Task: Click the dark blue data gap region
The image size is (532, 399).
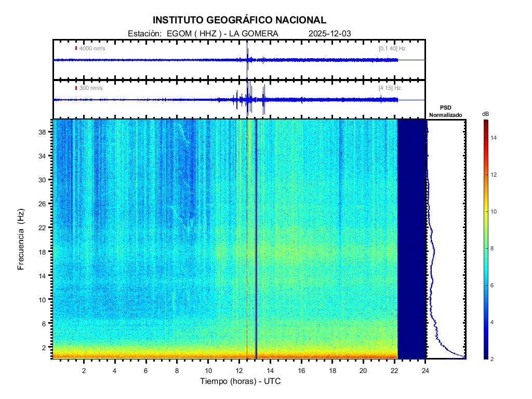Action: [x=411, y=239]
